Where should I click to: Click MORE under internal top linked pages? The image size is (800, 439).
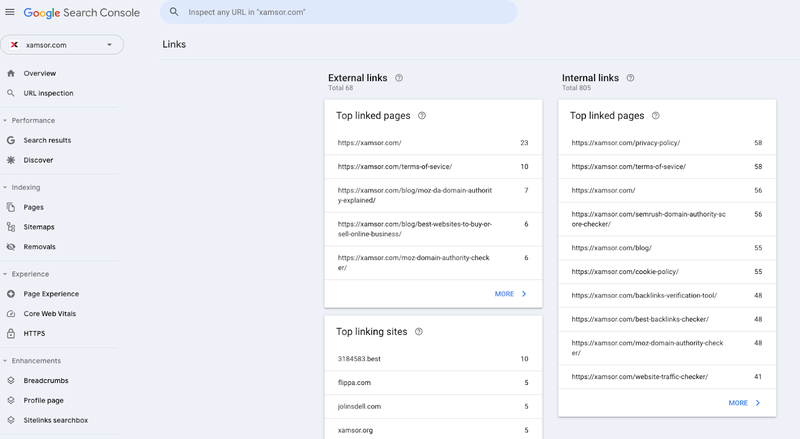point(744,403)
